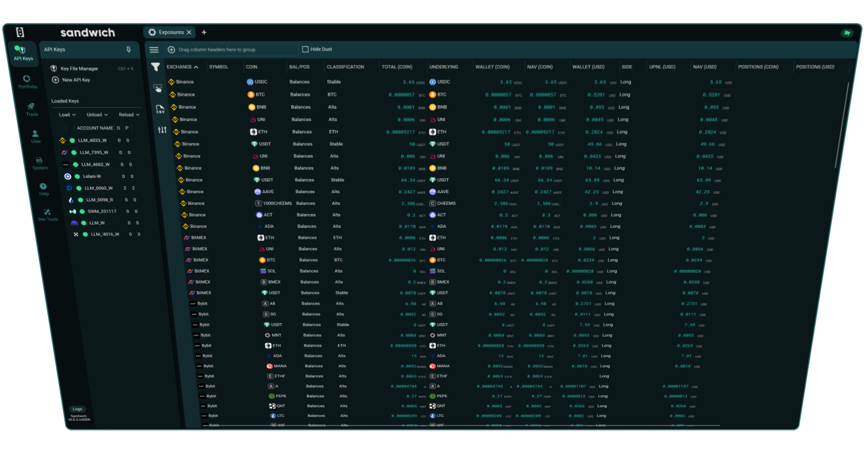Enable the Hide Dust checkbox
Image resolution: width=868 pixels, height=472 pixels.
(305, 49)
